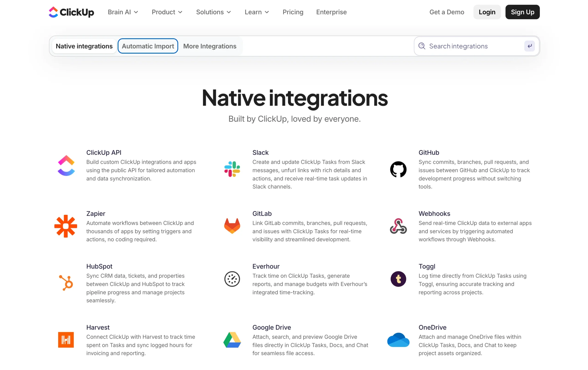Click the HubSpot sprocket icon
The image size is (588, 370).
pos(66,283)
